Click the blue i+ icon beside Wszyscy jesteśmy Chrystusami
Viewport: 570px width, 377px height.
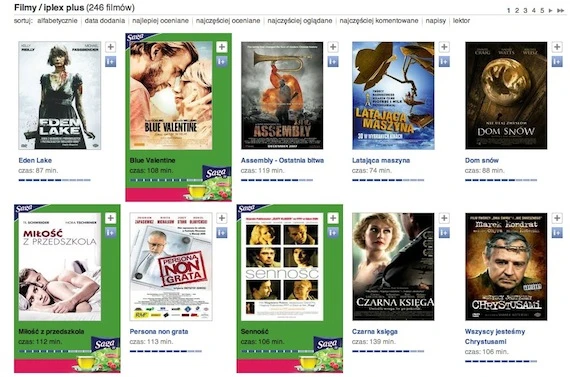(x=557, y=233)
